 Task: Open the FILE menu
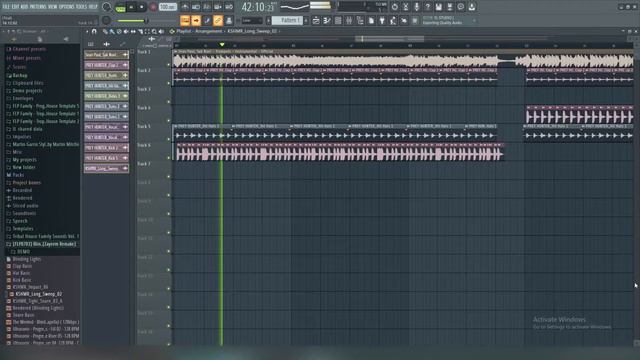point(6,7)
